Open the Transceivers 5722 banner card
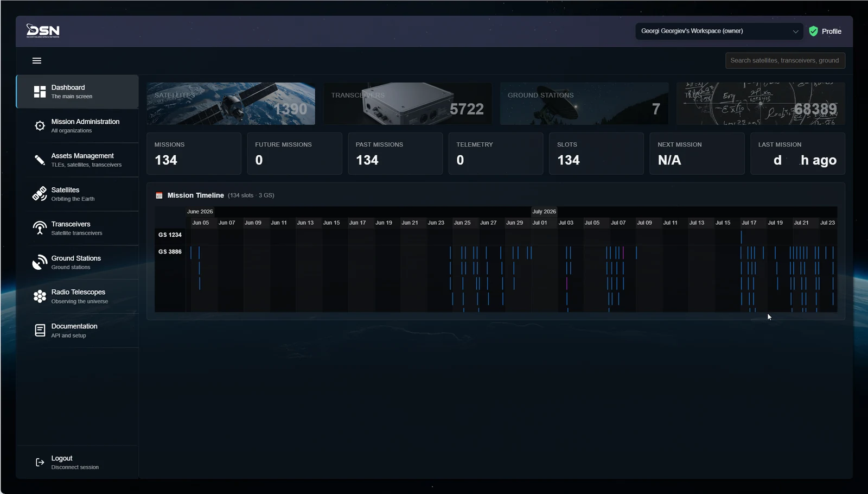This screenshot has width=868, height=494. [407, 104]
